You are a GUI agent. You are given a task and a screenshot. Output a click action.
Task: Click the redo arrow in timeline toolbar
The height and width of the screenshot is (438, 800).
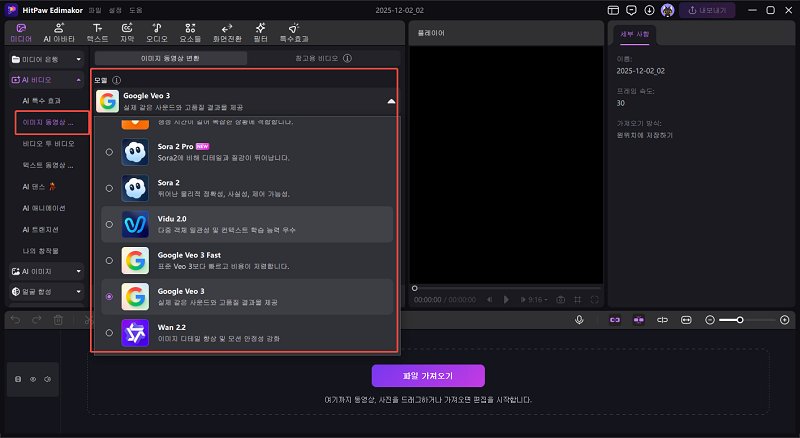click(37, 320)
